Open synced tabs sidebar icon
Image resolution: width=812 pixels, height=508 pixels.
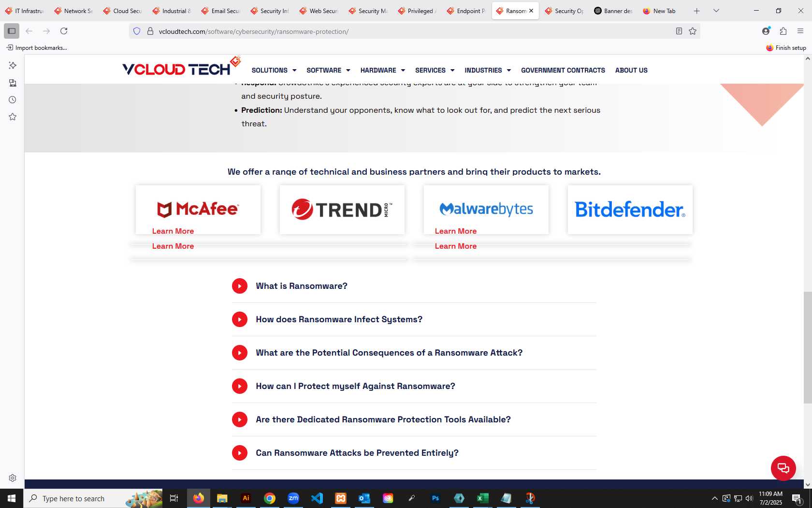pyautogui.click(x=13, y=83)
